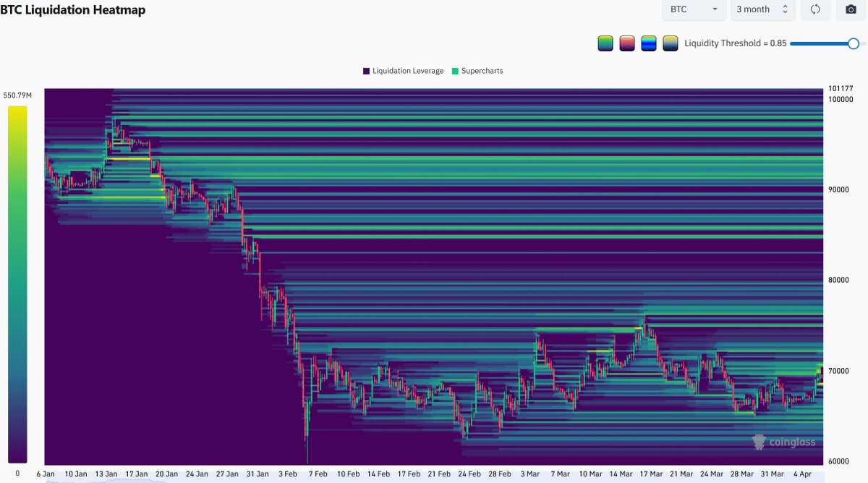Image resolution: width=868 pixels, height=483 pixels.
Task: Select the yellow-navy color scheme swatch
Action: (x=671, y=43)
